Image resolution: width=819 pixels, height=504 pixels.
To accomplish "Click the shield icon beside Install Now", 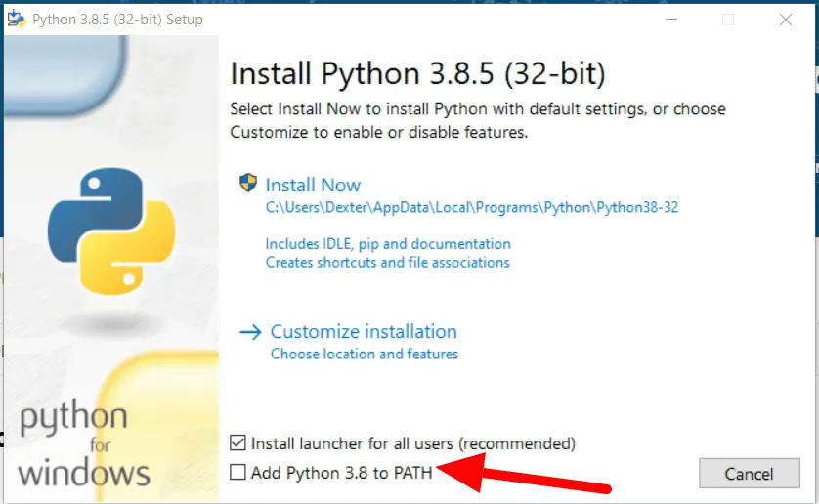I will point(248,183).
